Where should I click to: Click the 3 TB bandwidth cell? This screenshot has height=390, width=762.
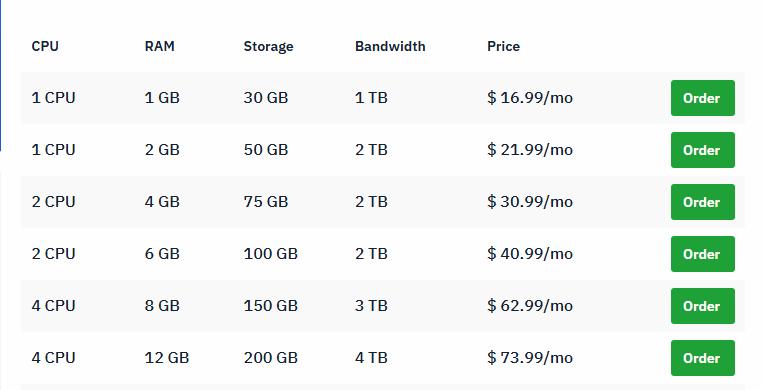point(371,306)
